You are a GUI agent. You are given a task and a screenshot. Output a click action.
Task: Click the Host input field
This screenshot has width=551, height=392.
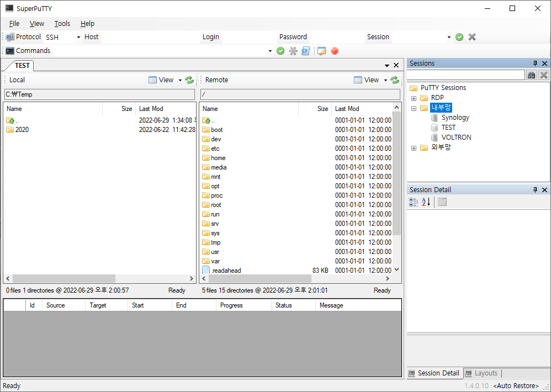150,37
